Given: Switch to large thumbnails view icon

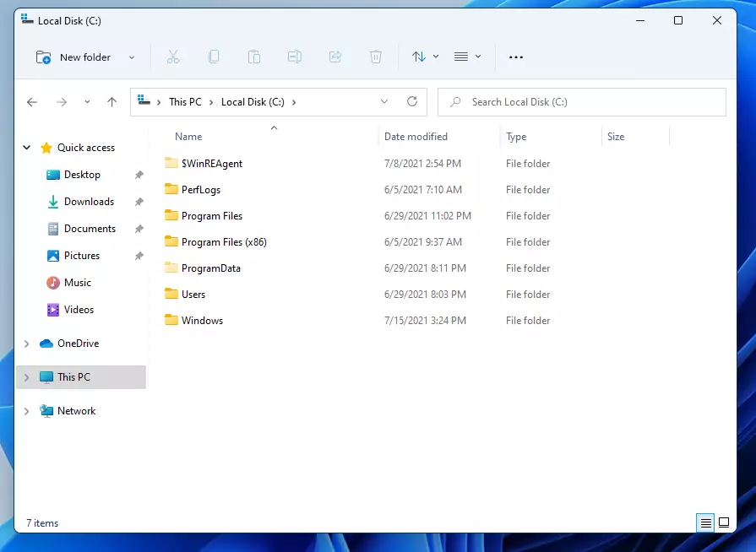Looking at the screenshot, I should click(x=724, y=522).
